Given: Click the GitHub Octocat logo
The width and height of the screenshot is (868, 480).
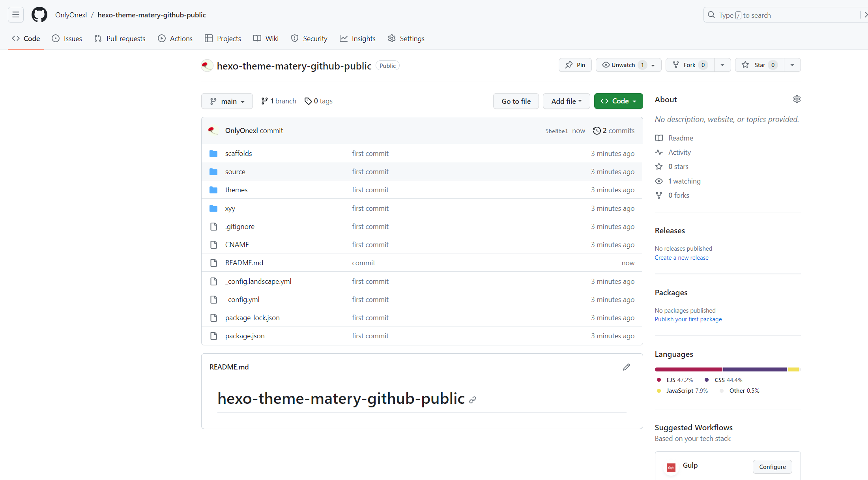Looking at the screenshot, I should [39, 15].
